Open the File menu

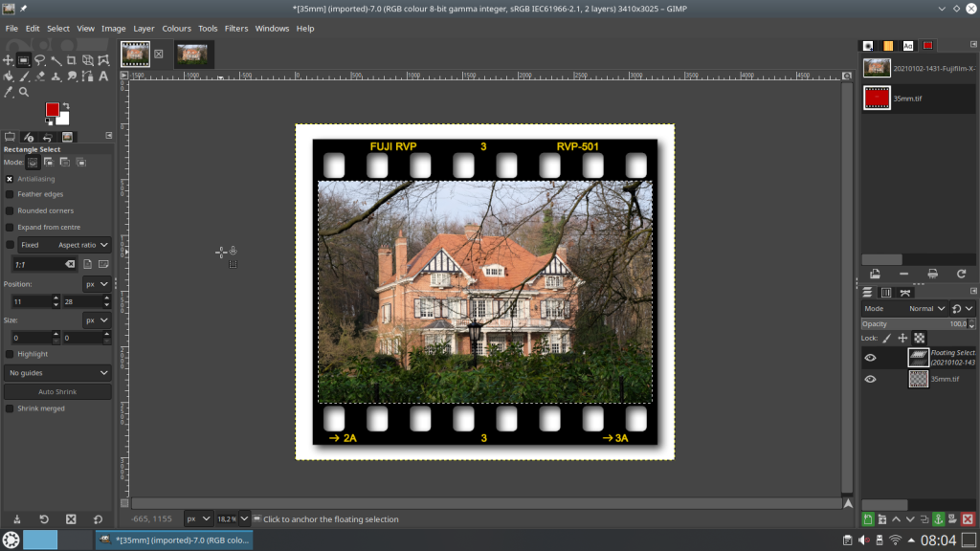coord(11,28)
